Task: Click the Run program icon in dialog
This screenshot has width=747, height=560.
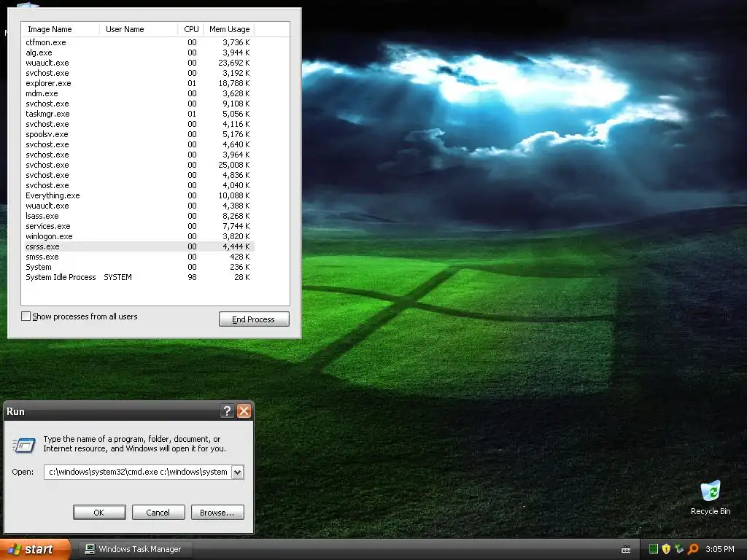Action: click(24, 445)
